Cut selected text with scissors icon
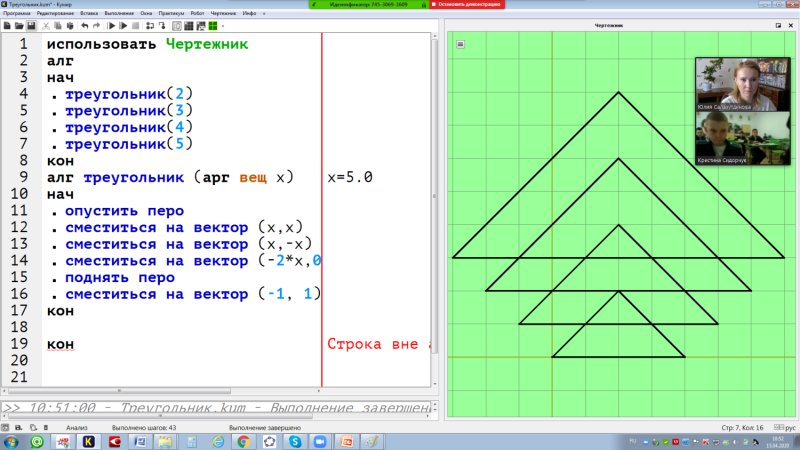Viewport: 800px width, 450px height. (46, 26)
